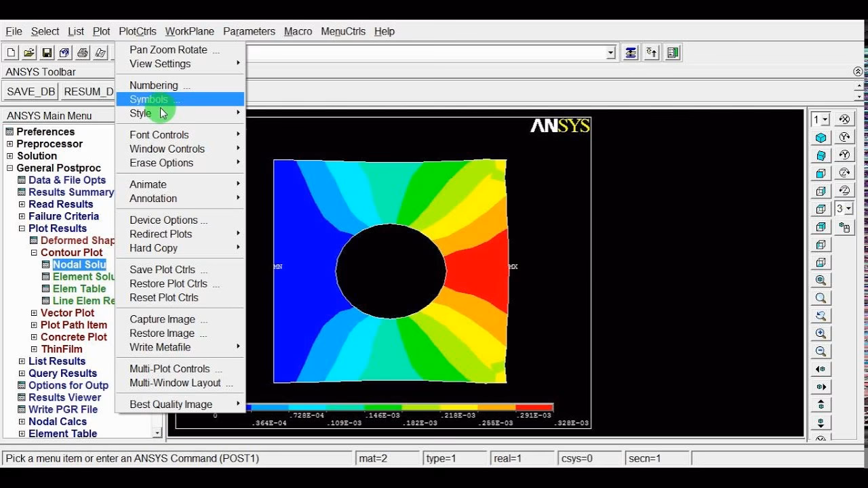The image size is (868, 488).
Task: Open Results Summary in General Postproc
Action: (x=71, y=192)
